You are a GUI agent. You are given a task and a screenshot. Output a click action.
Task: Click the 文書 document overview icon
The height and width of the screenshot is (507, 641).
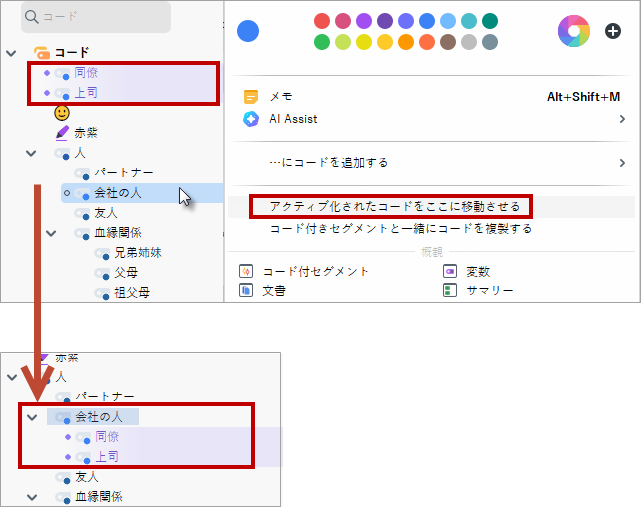point(246,290)
